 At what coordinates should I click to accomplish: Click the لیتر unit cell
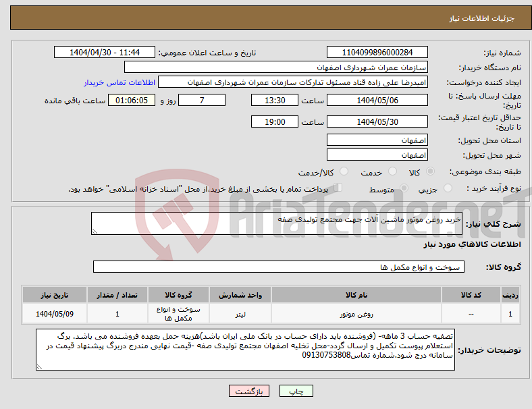click(x=240, y=314)
